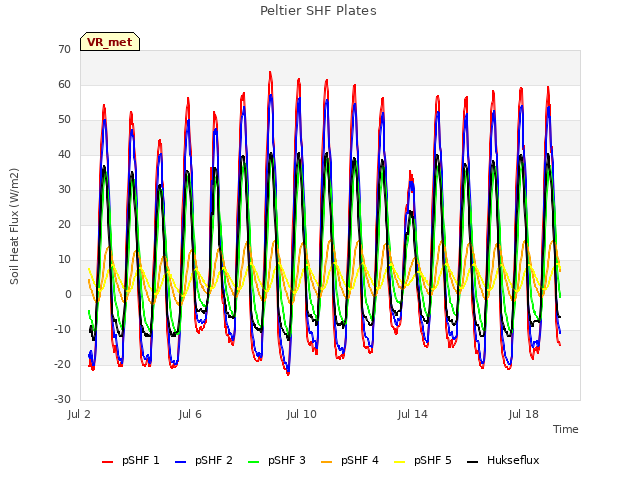This screenshot has width=640, height=480.
Task: Click the 10 y-axis tick label
Action: [64, 260]
